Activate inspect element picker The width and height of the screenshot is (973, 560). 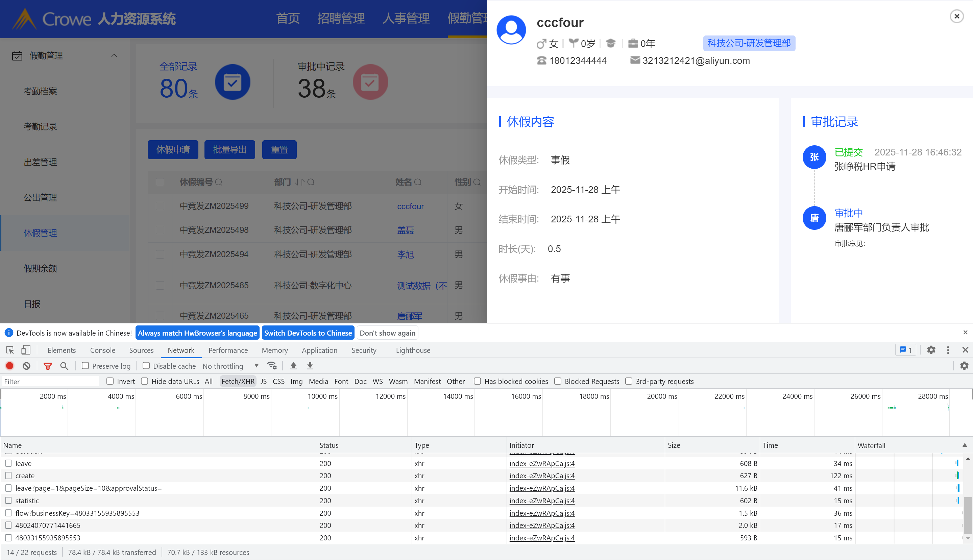10,350
